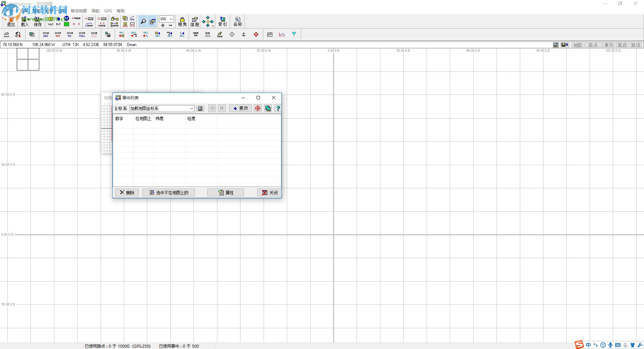Toggle the magnifier zoom window button
The width and height of the screenshot is (644, 349).
pyautogui.click(x=143, y=21)
